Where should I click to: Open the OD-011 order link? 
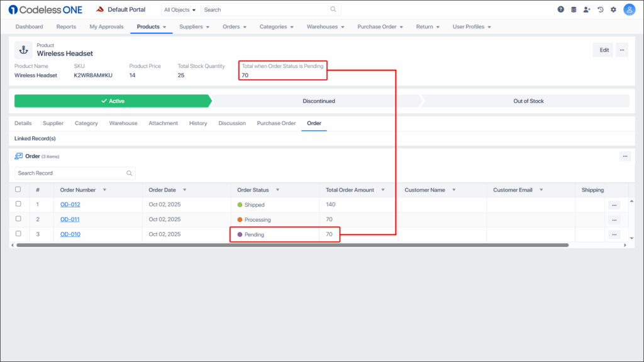(70, 219)
